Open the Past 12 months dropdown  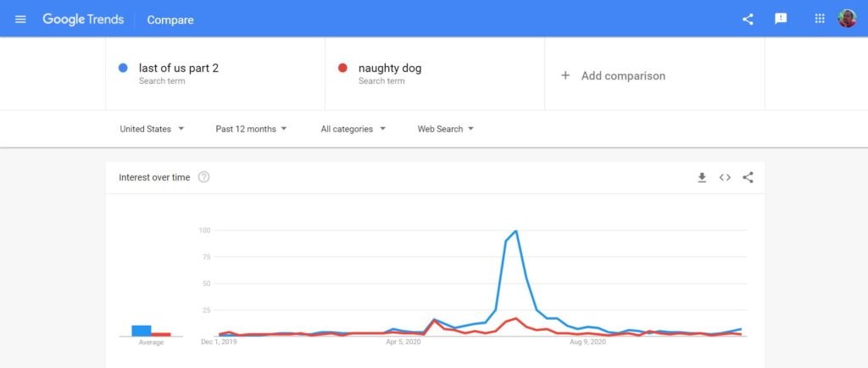click(x=251, y=129)
